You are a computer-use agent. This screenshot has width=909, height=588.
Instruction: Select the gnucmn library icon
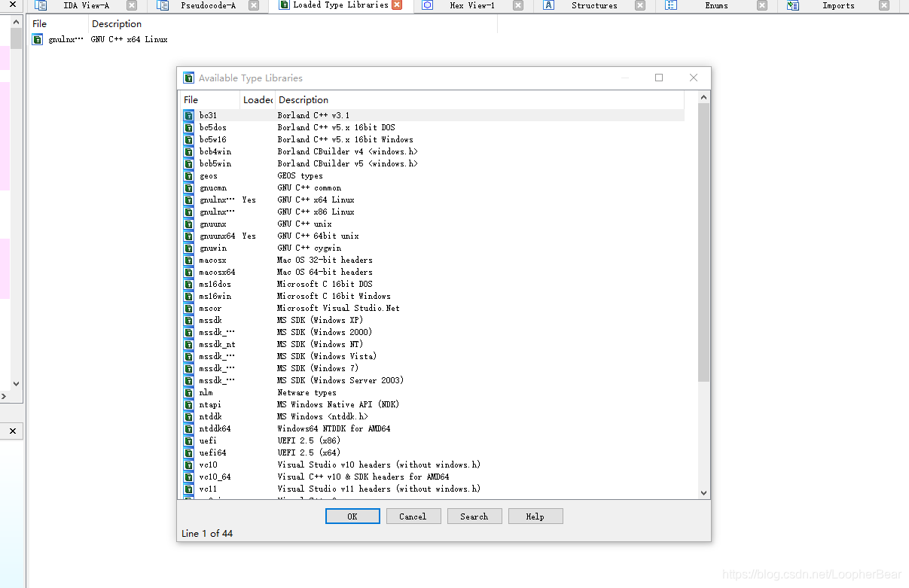click(189, 187)
